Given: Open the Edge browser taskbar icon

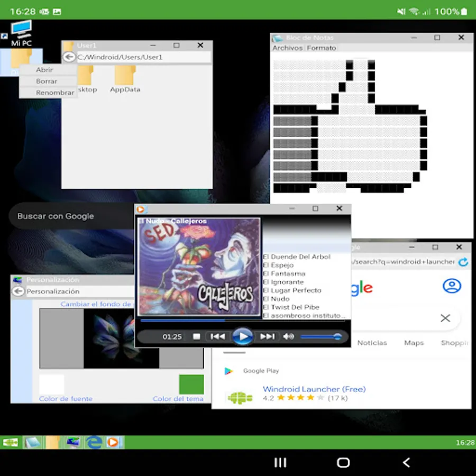Looking at the screenshot, I should (94, 442).
